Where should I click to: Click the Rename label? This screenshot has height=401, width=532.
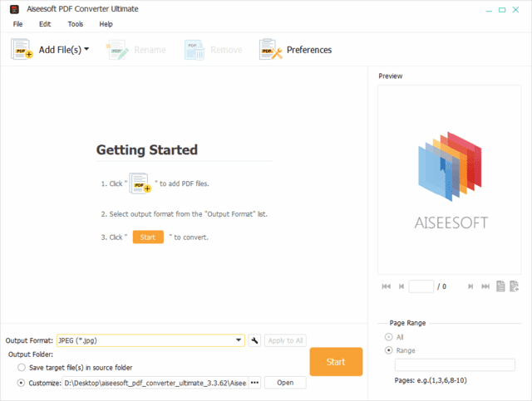coord(150,50)
